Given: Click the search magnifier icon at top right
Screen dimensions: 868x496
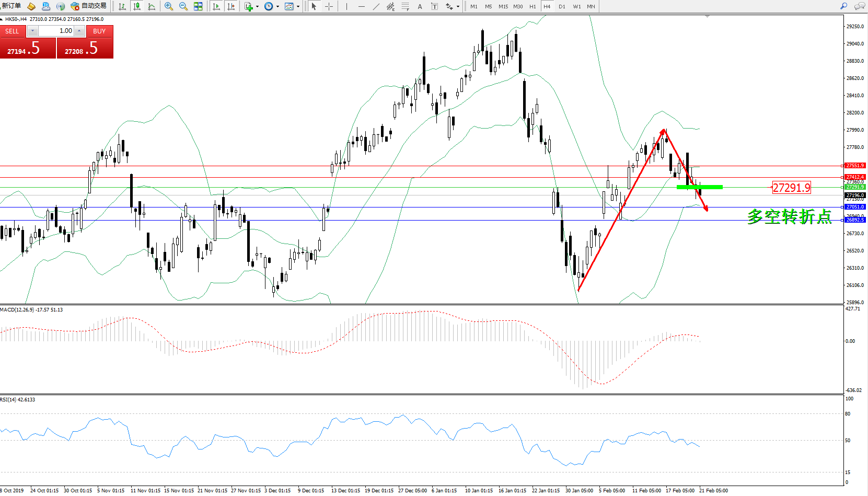Looking at the screenshot, I should click(x=843, y=6).
